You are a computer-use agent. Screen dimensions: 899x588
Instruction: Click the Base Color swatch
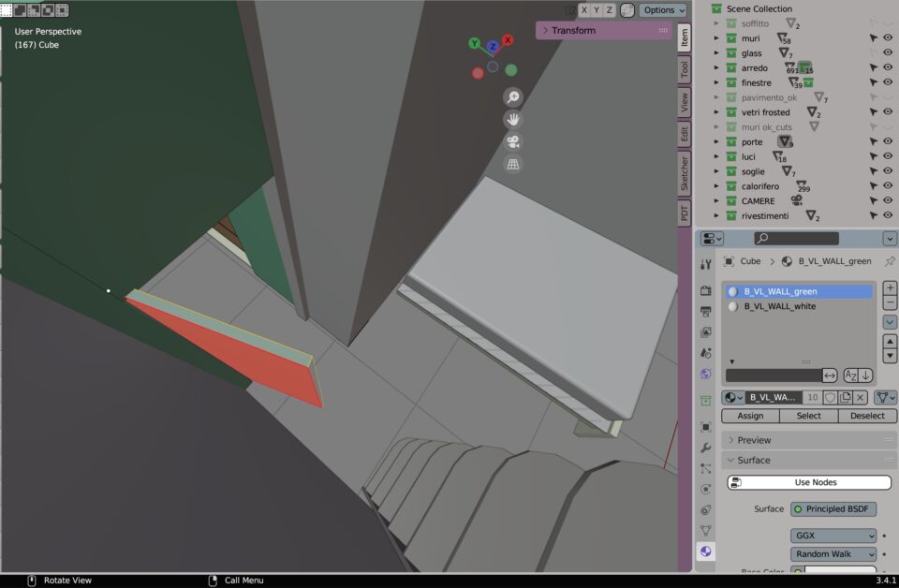(840, 570)
